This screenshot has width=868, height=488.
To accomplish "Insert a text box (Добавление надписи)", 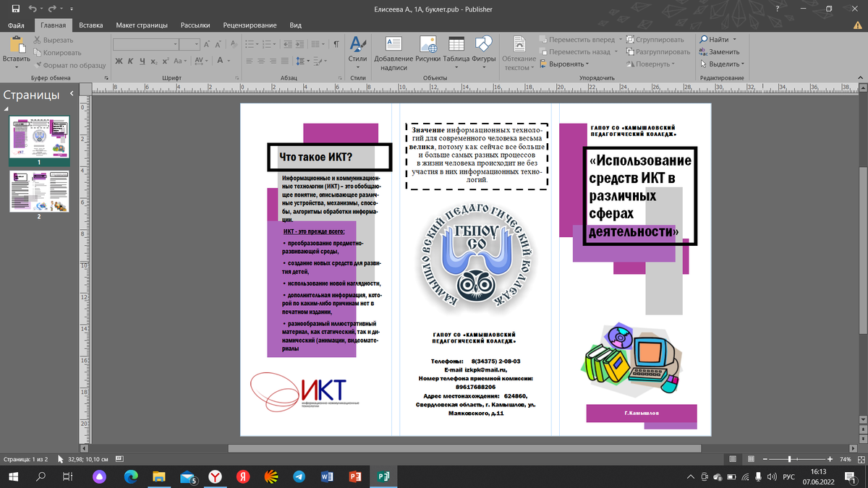I will [393, 52].
